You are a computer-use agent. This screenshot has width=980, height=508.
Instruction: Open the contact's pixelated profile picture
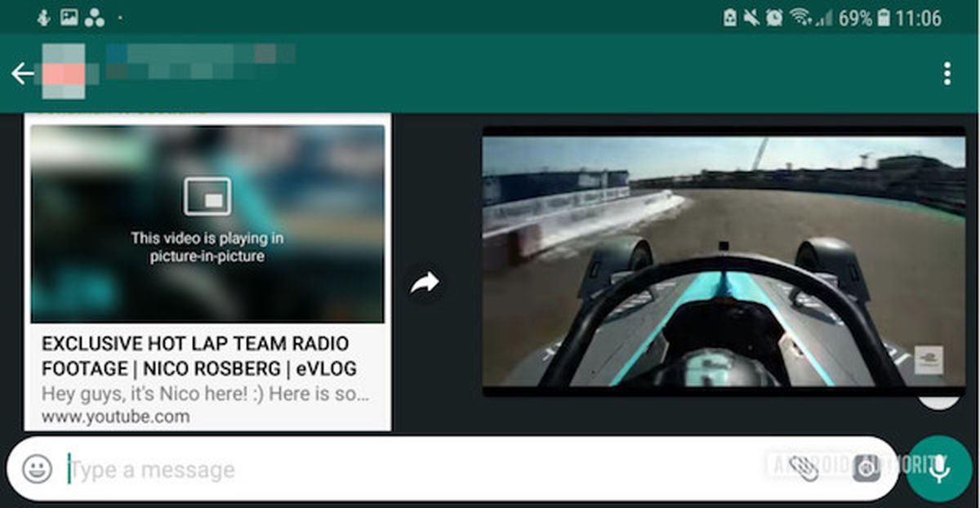click(x=64, y=72)
